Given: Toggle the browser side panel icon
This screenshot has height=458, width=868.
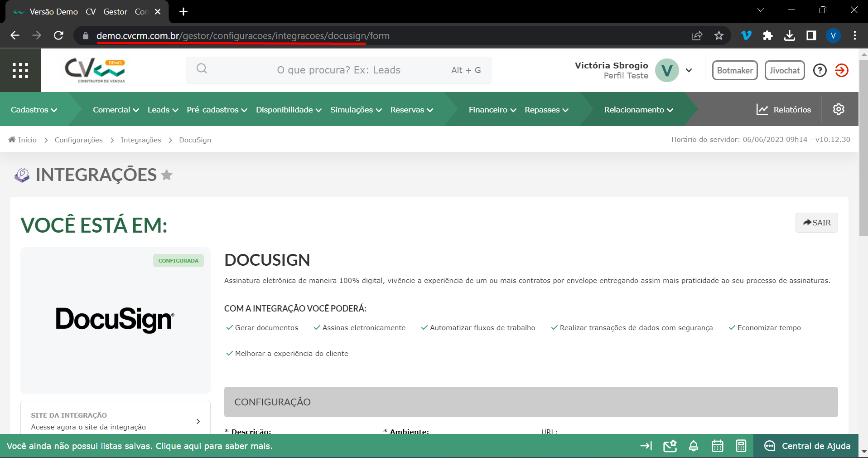Looking at the screenshot, I should click(x=811, y=35).
